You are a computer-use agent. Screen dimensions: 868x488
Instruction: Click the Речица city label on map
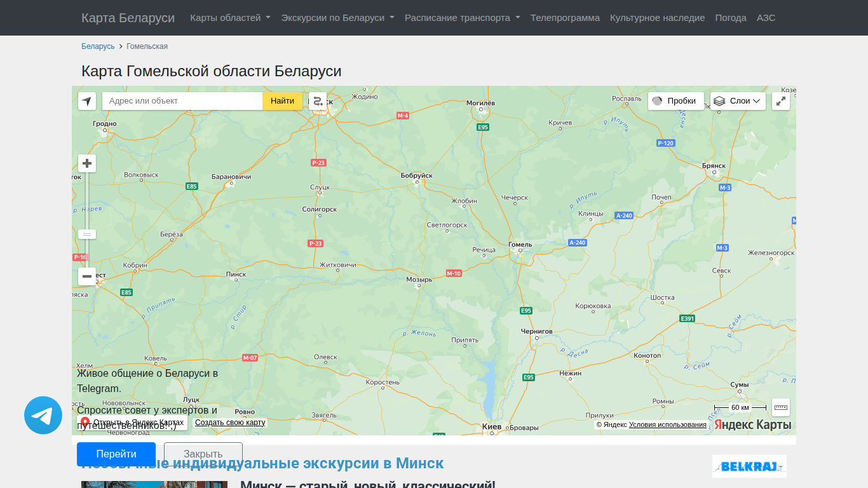pos(484,250)
